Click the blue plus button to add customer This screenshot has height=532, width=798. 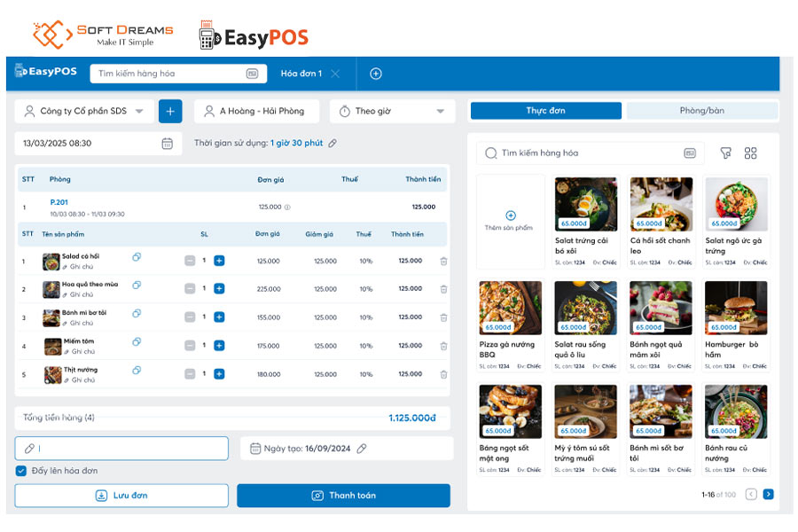(170, 111)
